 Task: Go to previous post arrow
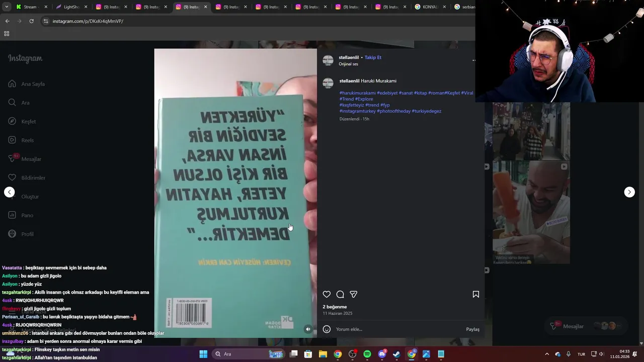(9, 192)
